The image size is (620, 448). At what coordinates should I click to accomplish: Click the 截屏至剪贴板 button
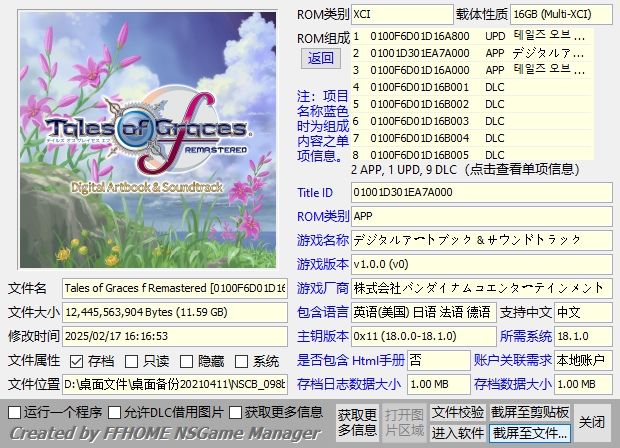coord(530,412)
